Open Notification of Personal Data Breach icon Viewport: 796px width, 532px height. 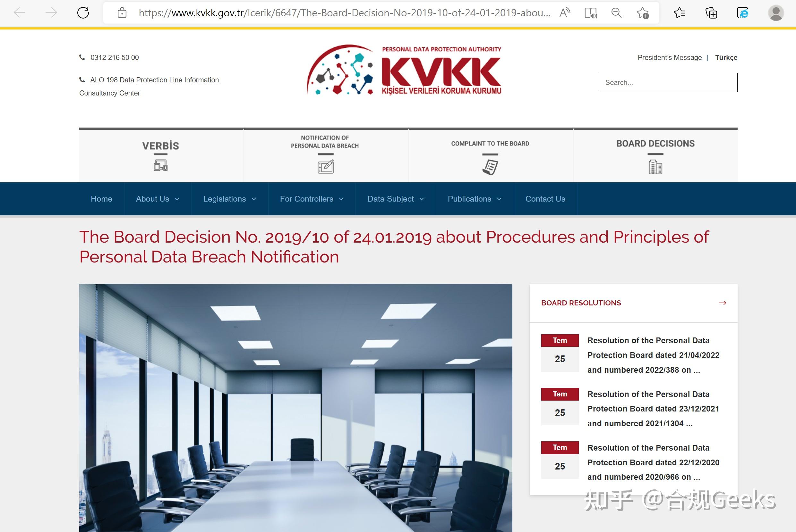pos(325,167)
